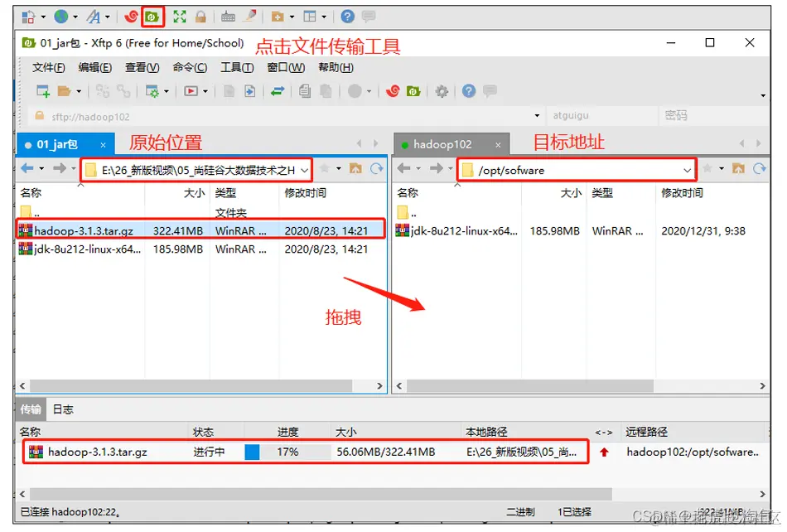This screenshot has height=532, width=787.
Task: Click the globe icon in the top toolbar
Action: coord(61,17)
